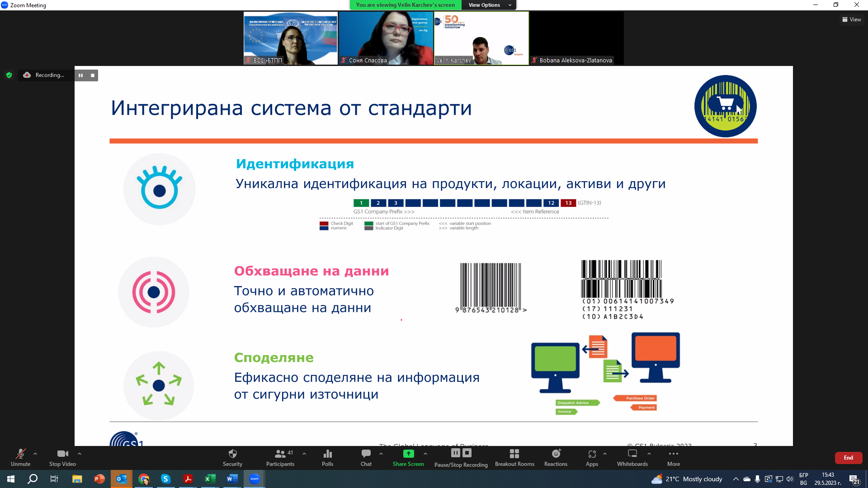The width and height of the screenshot is (868, 488).
Task: Select Bobana Aleksova-Zlatanova video tile
Action: point(577,38)
